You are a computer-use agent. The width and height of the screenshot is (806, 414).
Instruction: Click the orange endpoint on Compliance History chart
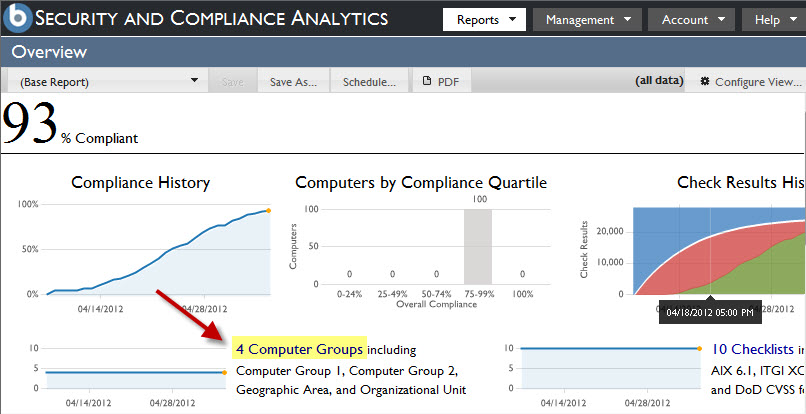tap(269, 210)
